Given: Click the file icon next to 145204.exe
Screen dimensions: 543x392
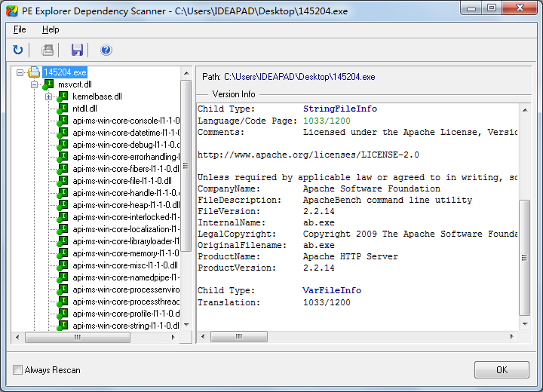Looking at the screenshot, I should click(x=34, y=72).
